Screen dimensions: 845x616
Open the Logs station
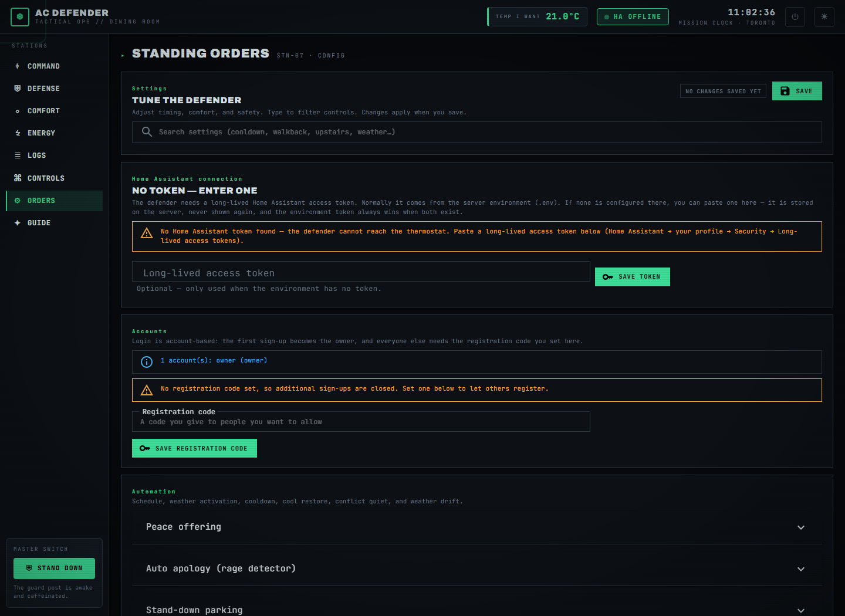54,155
